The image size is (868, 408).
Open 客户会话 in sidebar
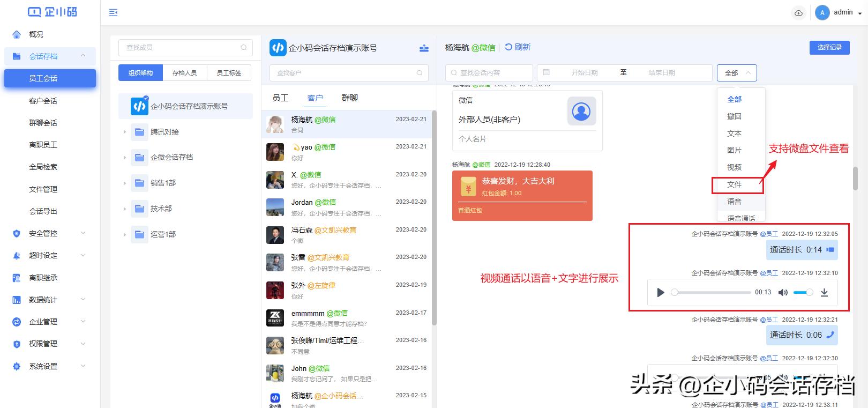pos(43,101)
